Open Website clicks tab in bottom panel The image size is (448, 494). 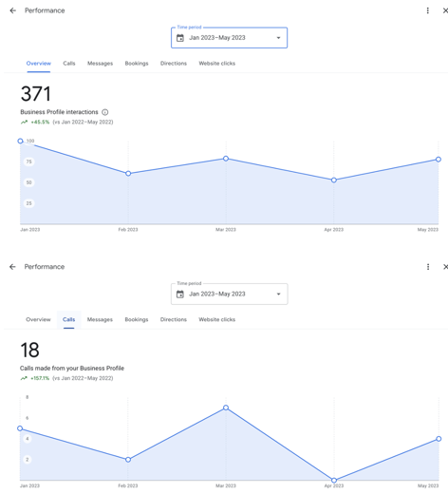tap(217, 319)
